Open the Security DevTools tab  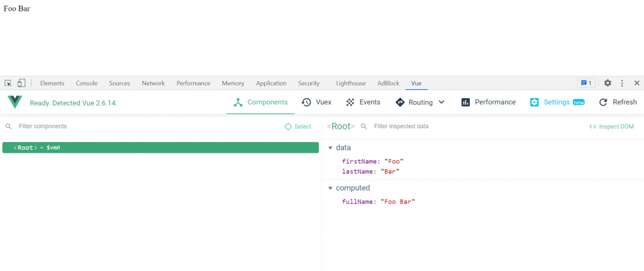point(309,83)
